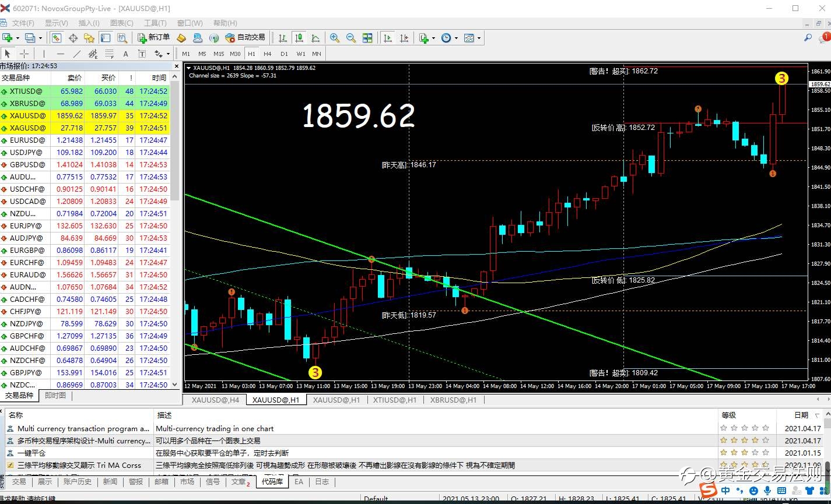Select the vertical line drawing tool
The width and height of the screenshot is (831, 504).
tap(44, 54)
